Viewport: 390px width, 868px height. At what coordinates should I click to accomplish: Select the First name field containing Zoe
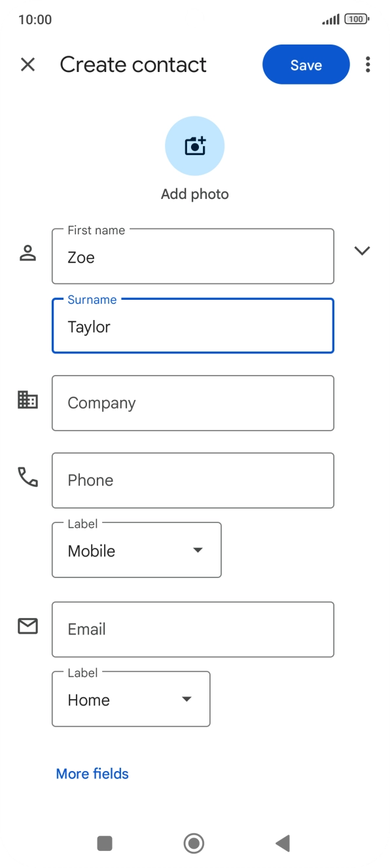point(192,257)
